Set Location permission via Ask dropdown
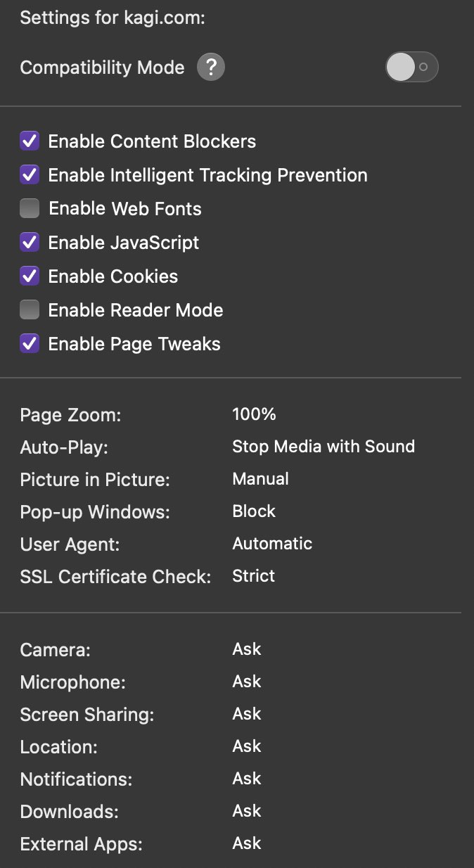The width and height of the screenshot is (474, 868). coord(247,746)
